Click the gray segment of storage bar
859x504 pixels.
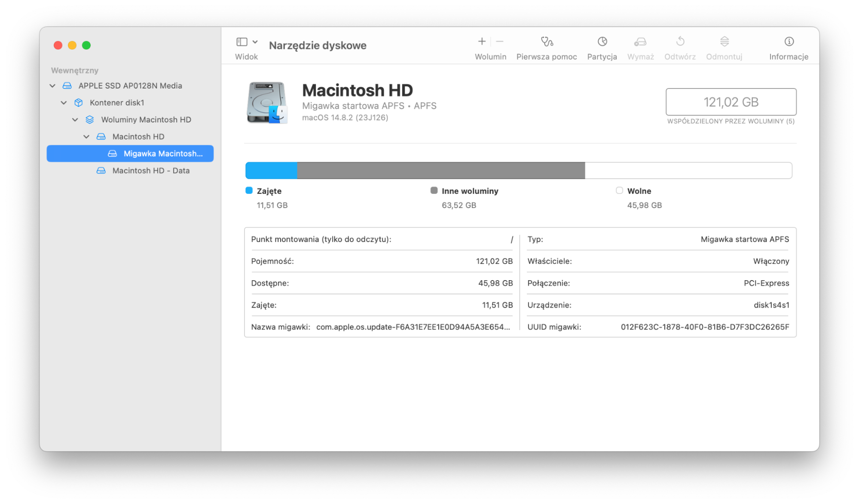441,171
